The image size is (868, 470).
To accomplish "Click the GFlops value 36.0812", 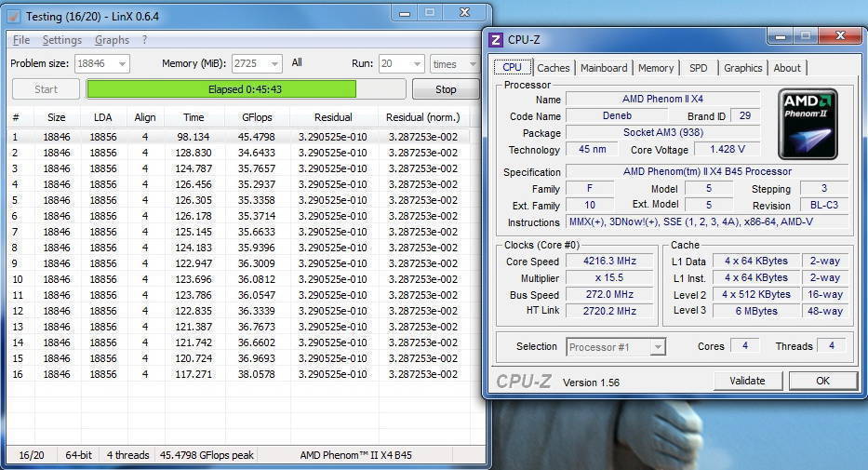I will pos(257,279).
